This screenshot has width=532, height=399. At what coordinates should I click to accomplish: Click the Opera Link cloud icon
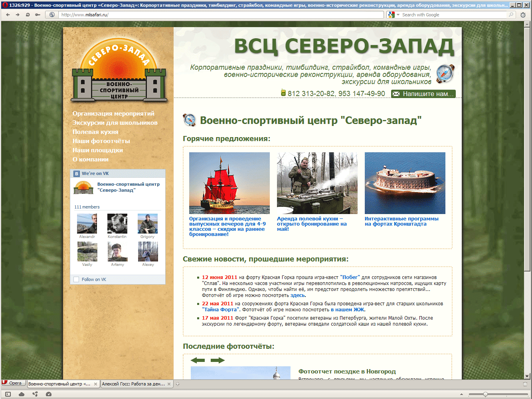pyautogui.click(x=22, y=394)
